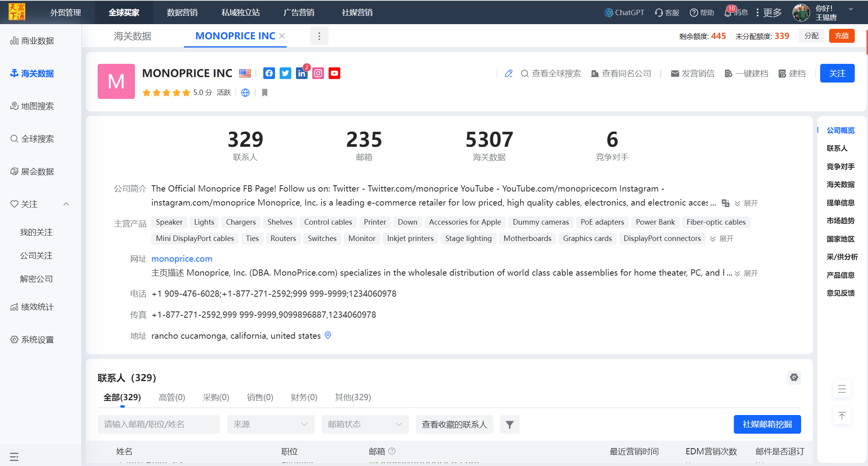Viewport: 868px width, 466px height.
Task: Open 私域独立站 top menu
Action: pyautogui.click(x=241, y=12)
